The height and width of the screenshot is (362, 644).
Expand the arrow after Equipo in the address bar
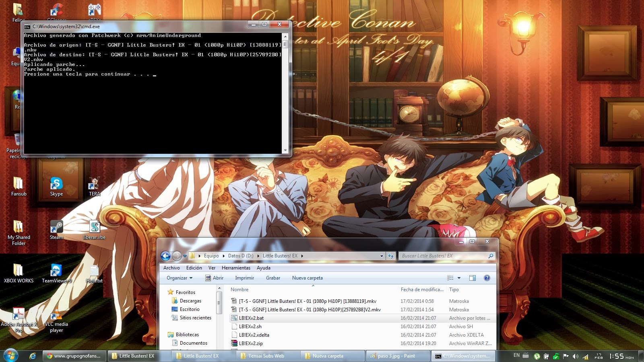(x=224, y=256)
